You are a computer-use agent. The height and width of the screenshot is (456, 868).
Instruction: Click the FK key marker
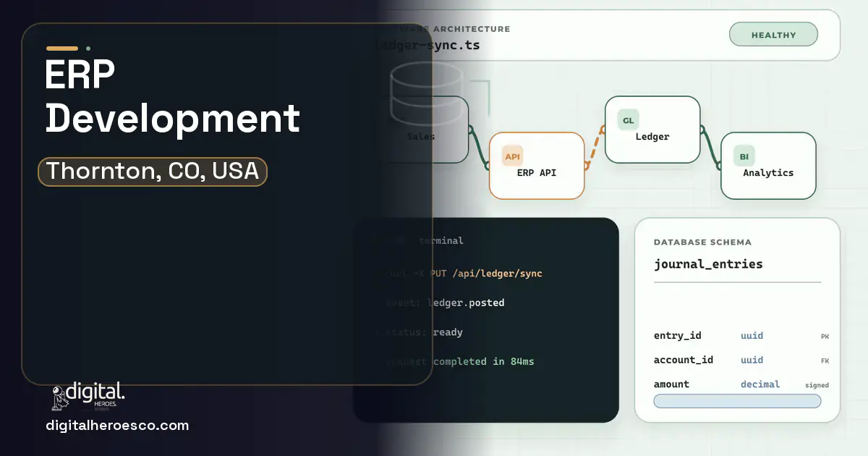click(x=825, y=360)
